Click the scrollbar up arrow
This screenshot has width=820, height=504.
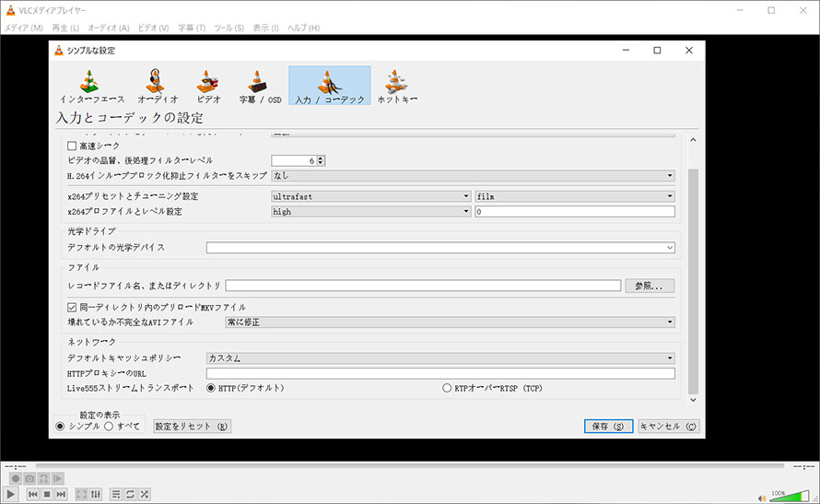(x=693, y=140)
